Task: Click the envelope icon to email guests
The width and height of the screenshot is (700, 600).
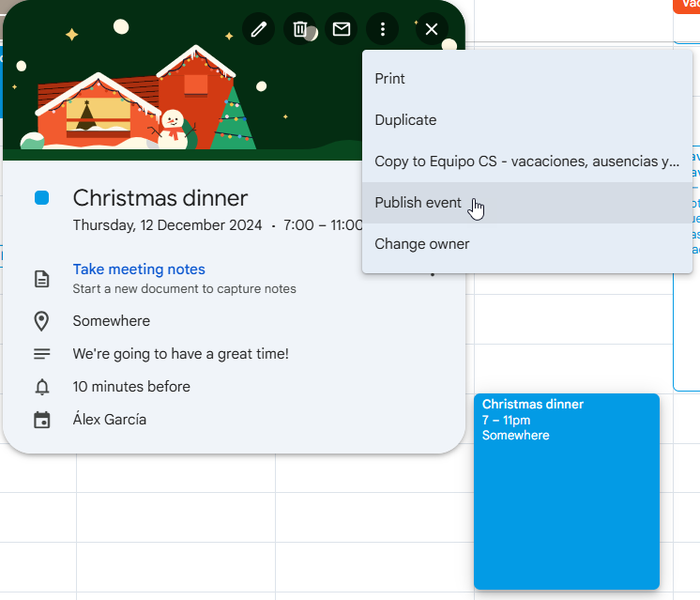Action: coord(342,29)
